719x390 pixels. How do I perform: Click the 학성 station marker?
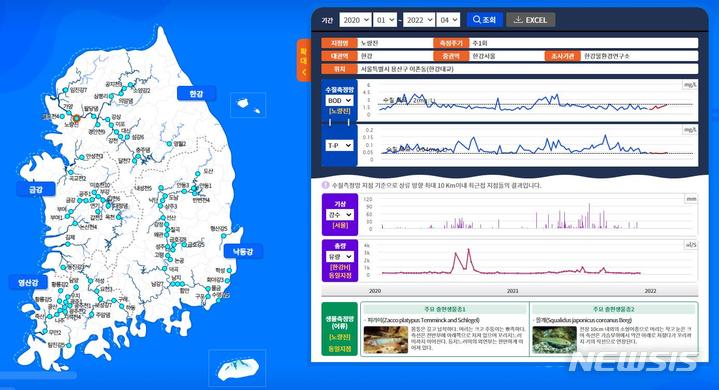tap(228, 270)
